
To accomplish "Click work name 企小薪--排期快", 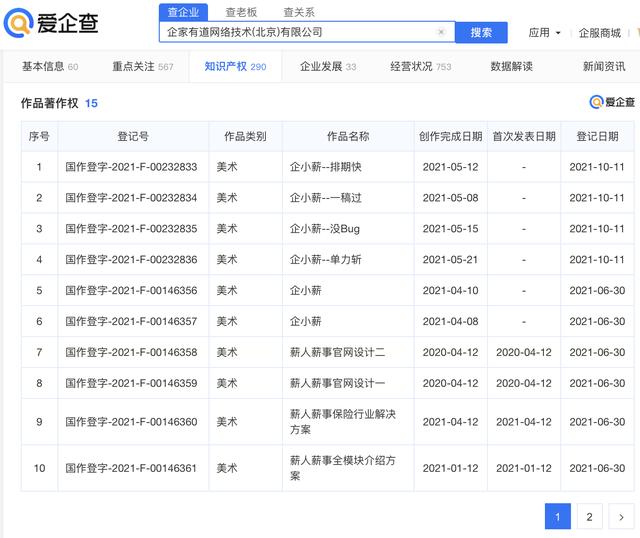I will click(326, 167).
